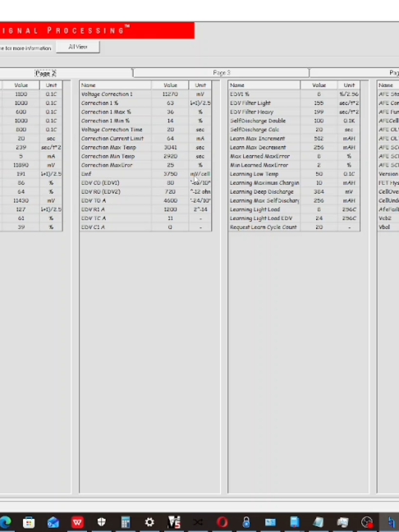Click the All View button
The height and width of the screenshot is (532, 399).
(x=78, y=47)
